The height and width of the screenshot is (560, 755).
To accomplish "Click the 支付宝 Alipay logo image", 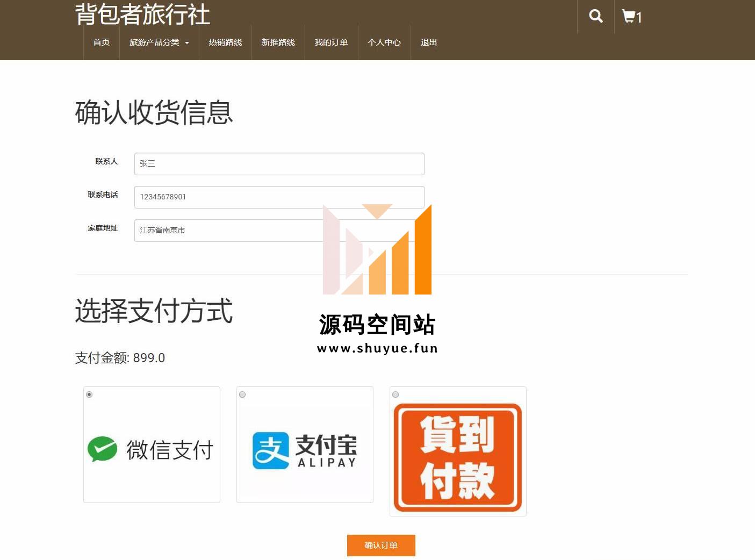I will [x=305, y=450].
